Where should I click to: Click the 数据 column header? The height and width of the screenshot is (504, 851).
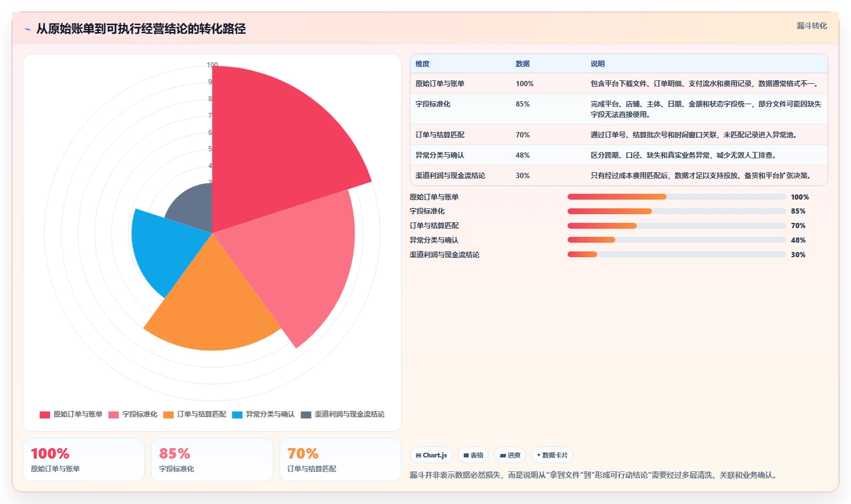(x=523, y=64)
